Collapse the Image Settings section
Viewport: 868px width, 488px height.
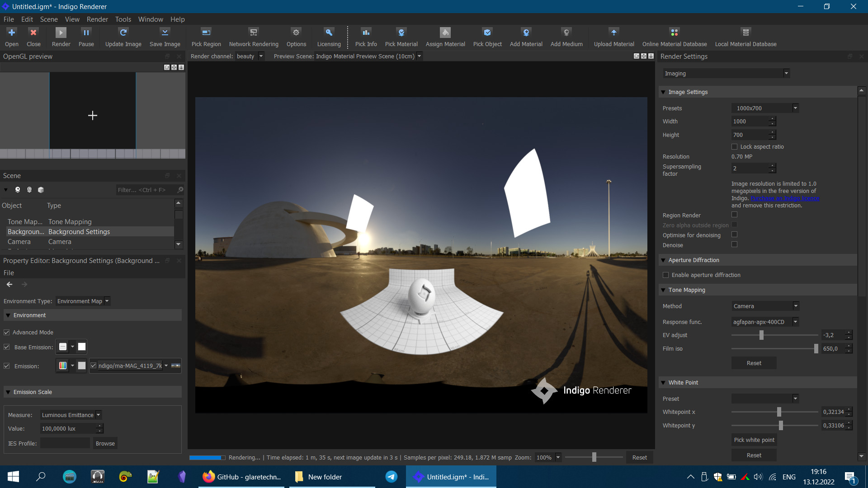[x=663, y=92]
